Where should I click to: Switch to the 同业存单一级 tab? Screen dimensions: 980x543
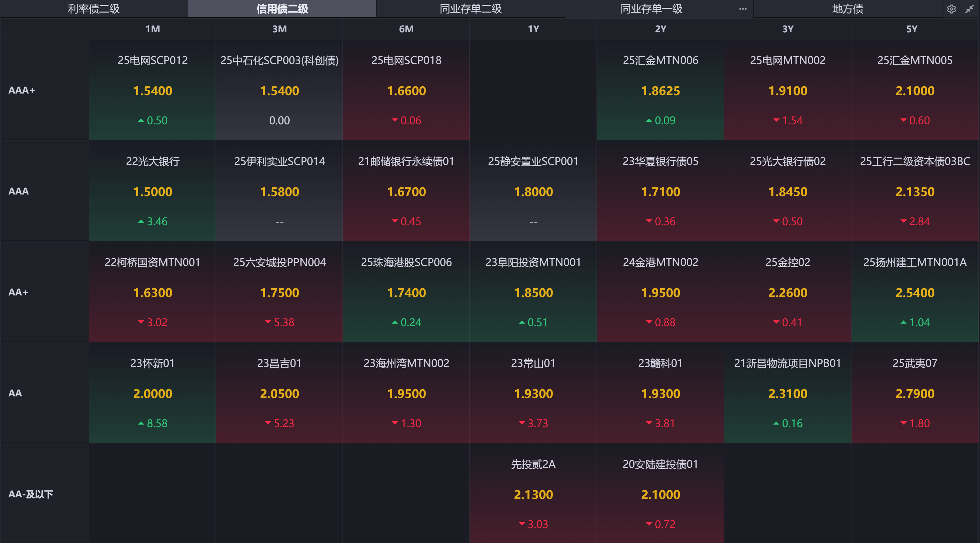(x=651, y=9)
